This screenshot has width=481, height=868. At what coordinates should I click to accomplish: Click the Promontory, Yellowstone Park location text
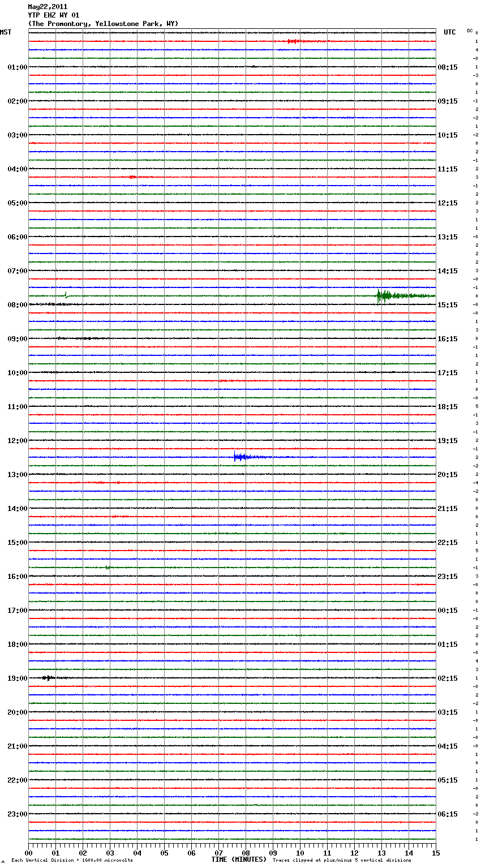click(x=103, y=24)
